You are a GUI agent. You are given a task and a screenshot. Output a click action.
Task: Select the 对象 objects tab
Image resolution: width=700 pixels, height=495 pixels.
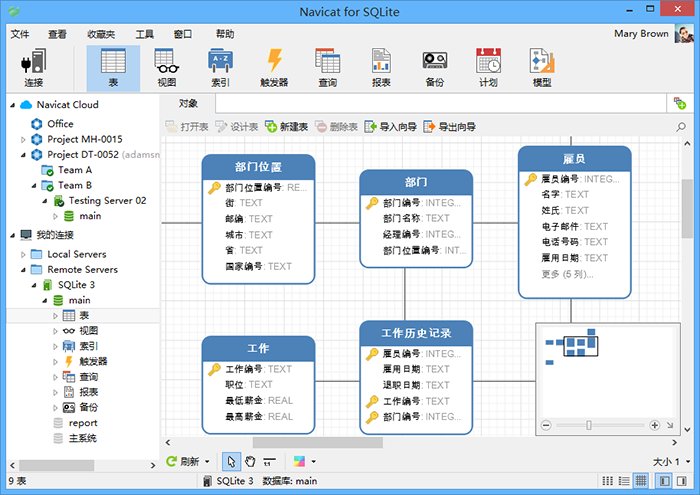tap(188, 104)
